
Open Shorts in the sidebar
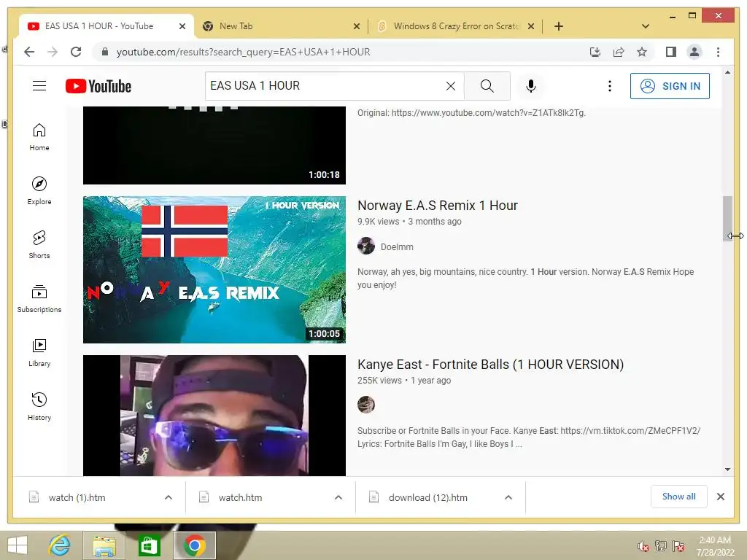39,245
